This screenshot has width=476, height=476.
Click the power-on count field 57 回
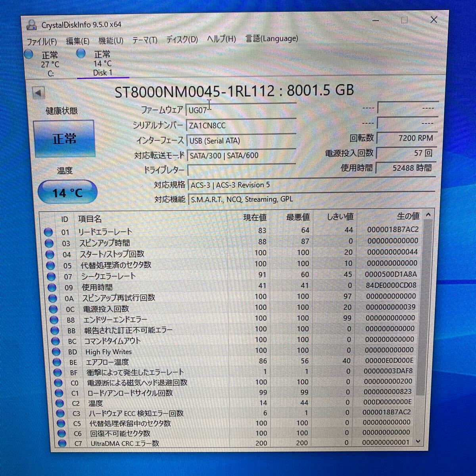tap(406, 153)
